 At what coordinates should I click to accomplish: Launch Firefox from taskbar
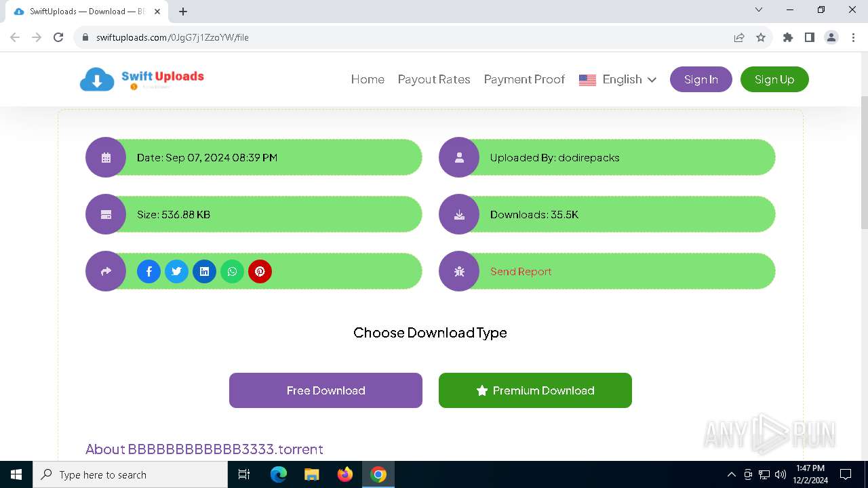[x=345, y=474]
